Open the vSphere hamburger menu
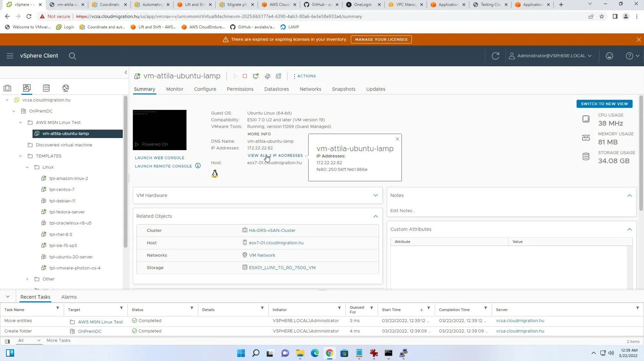Image resolution: width=644 pixels, height=361 pixels. coord(10,56)
